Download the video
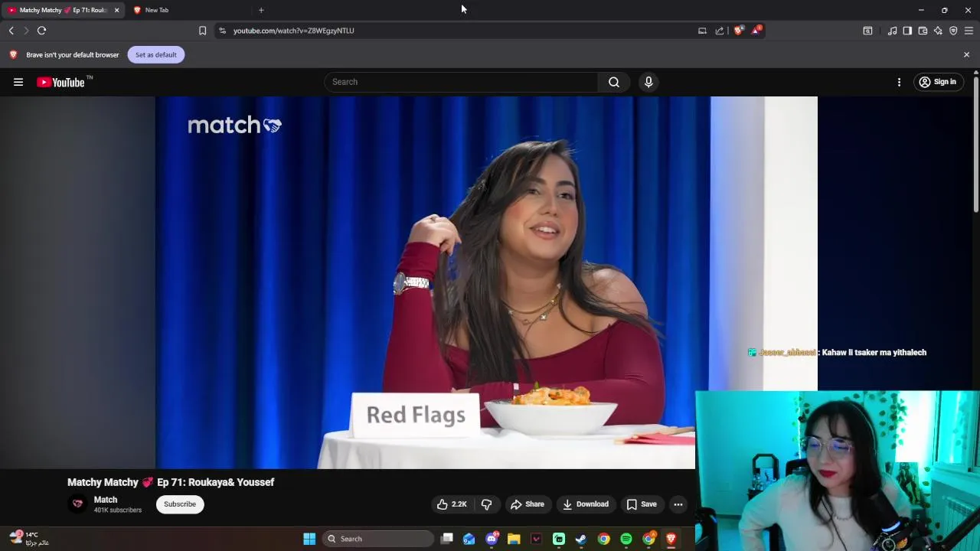This screenshot has height=551, width=980. point(585,504)
